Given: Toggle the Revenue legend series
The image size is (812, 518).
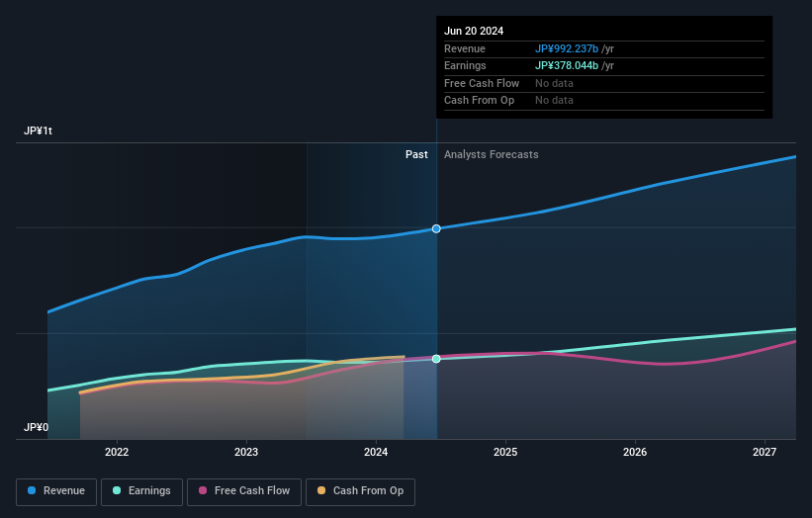Looking at the screenshot, I should click(56, 491).
